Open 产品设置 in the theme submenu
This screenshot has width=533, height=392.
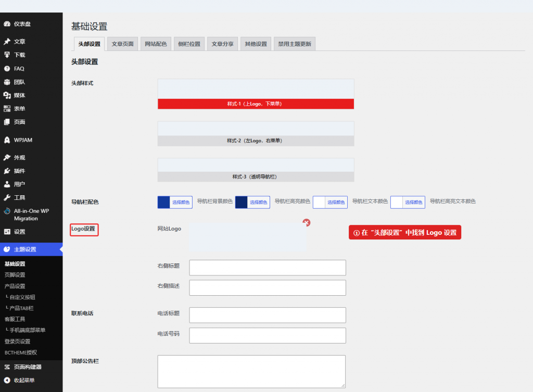click(x=15, y=286)
